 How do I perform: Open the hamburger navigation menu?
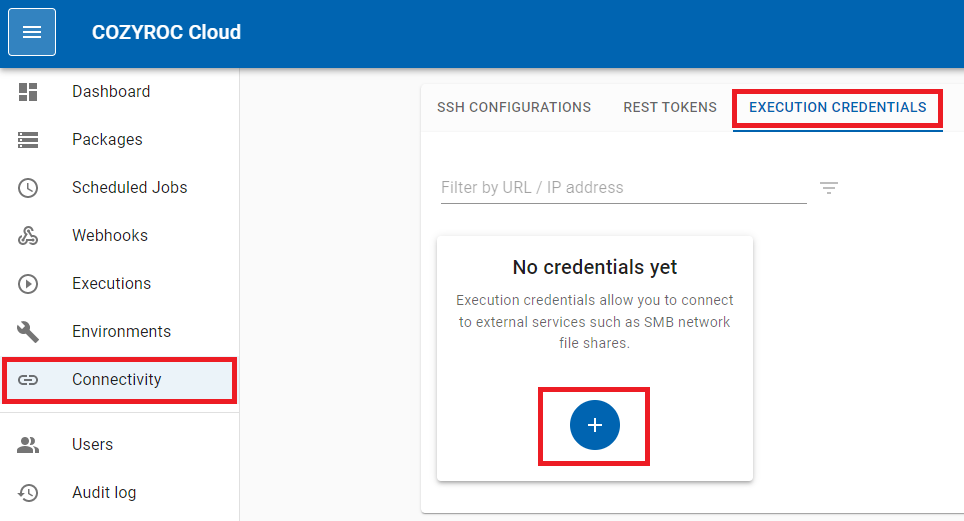click(x=32, y=32)
